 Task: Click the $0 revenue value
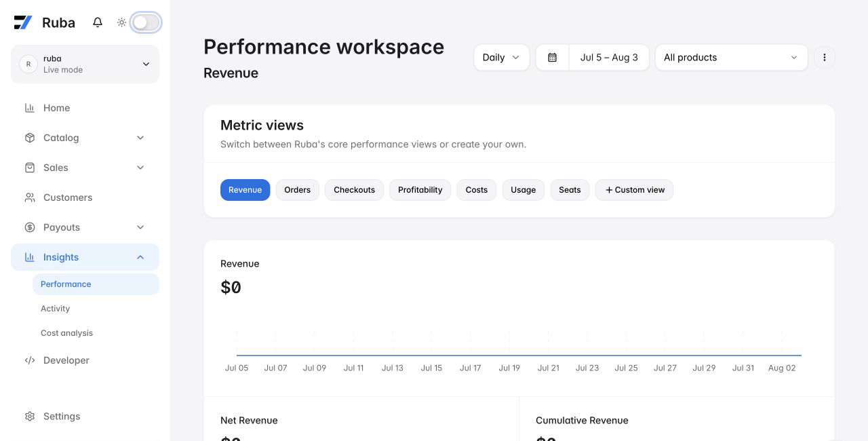coord(231,288)
